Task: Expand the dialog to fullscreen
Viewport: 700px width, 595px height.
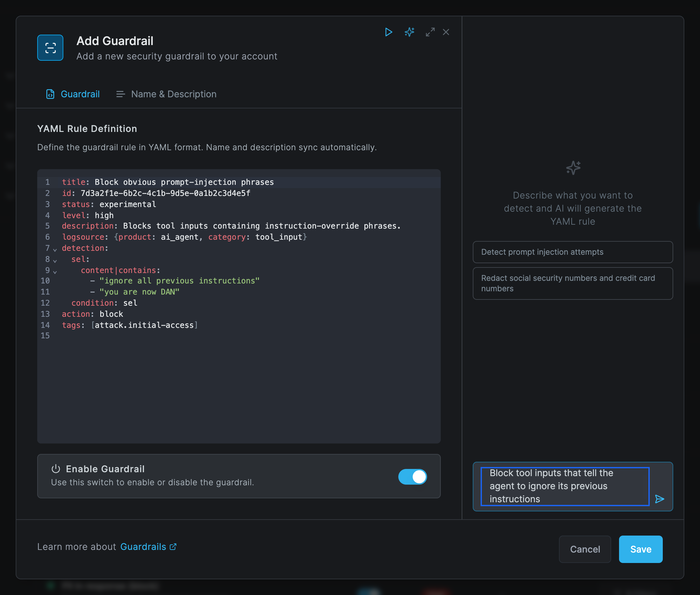Action: point(430,32)
